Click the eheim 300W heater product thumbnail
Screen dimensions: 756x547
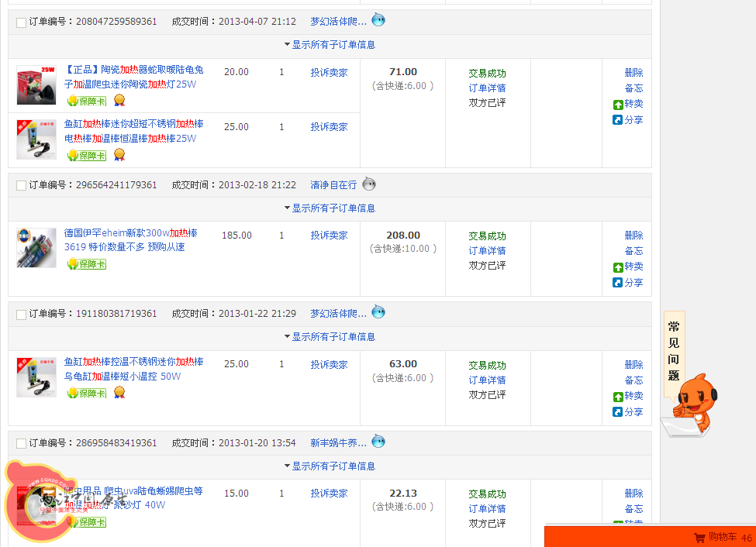(x=36, y=248)
